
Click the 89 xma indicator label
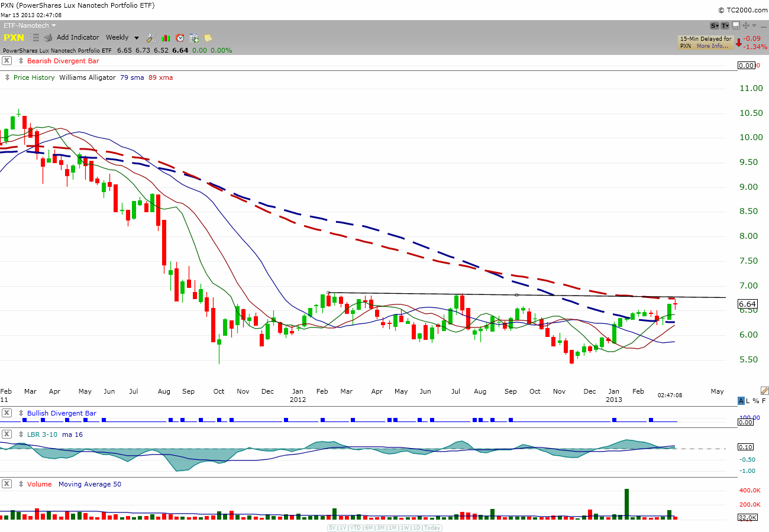click(161, 77)
